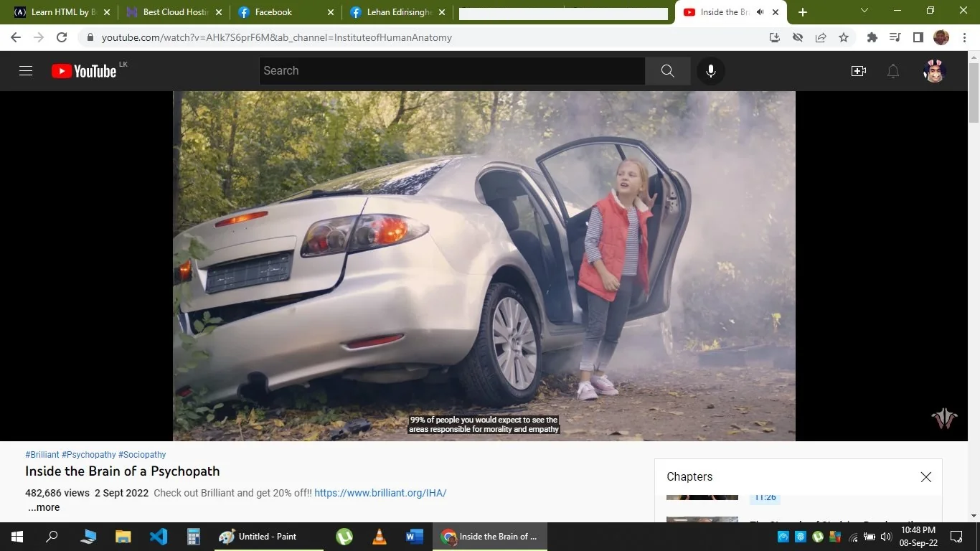This screenshot has width=980, height=551.
Task: Go back to the previous page
Action: 16,37
